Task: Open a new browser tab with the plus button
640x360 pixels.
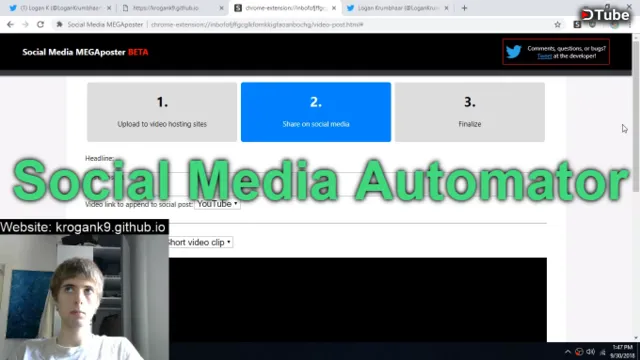Action: tap(464, 8)
